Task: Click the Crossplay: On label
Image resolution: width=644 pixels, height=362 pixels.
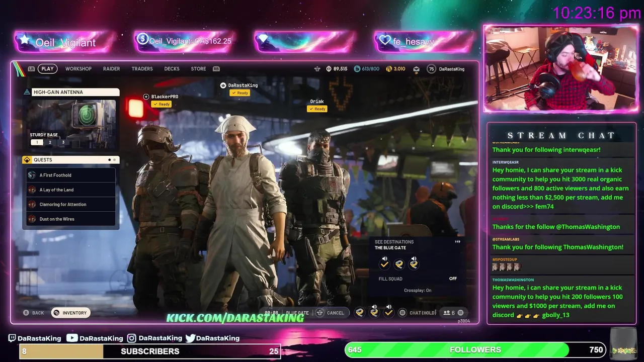Action: click(x=418, y=290)
